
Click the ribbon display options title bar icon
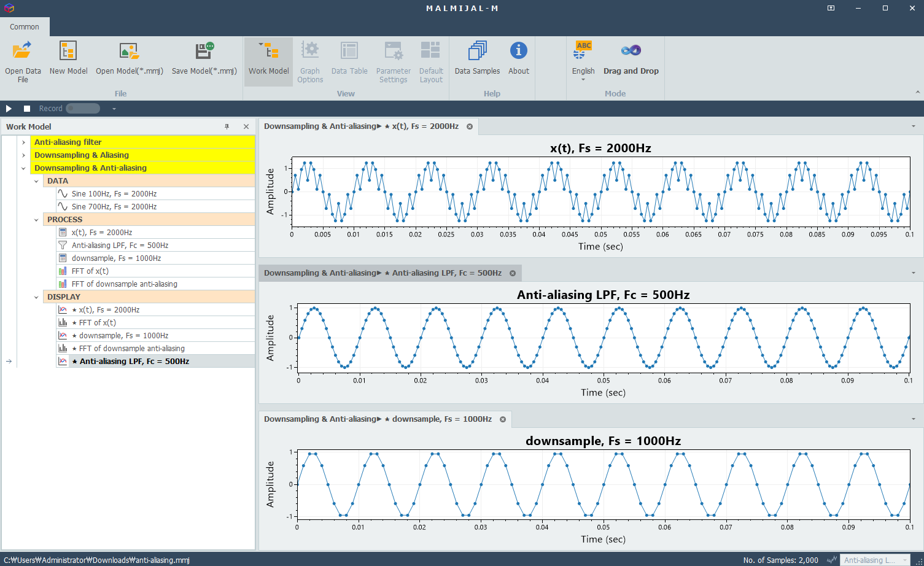831,8
